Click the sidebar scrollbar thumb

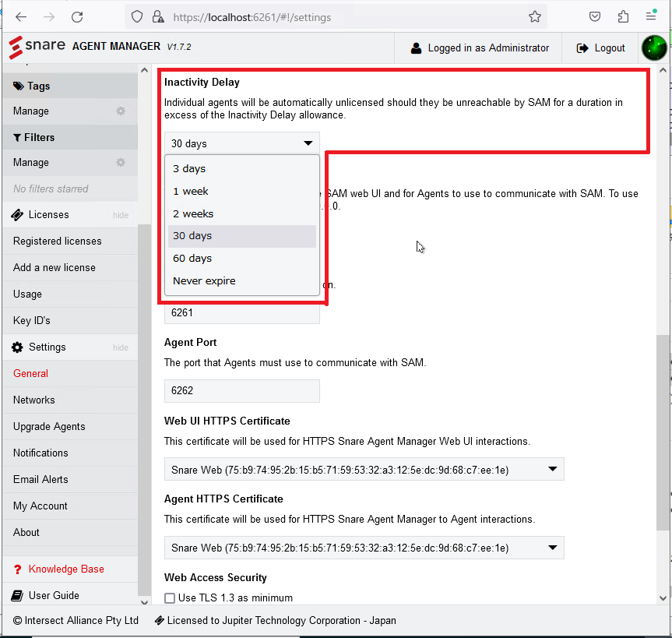click(x=144, y=410)
